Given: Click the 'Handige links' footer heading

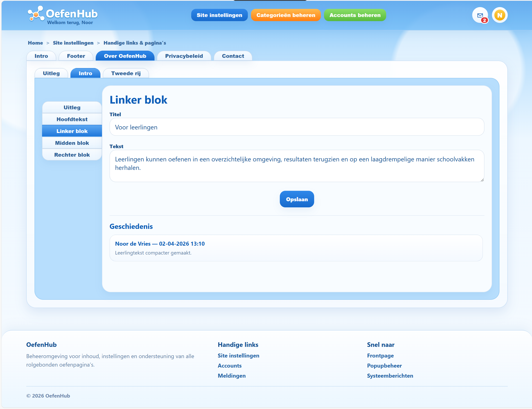Looking at the screenshot, I should pos(238,345).
